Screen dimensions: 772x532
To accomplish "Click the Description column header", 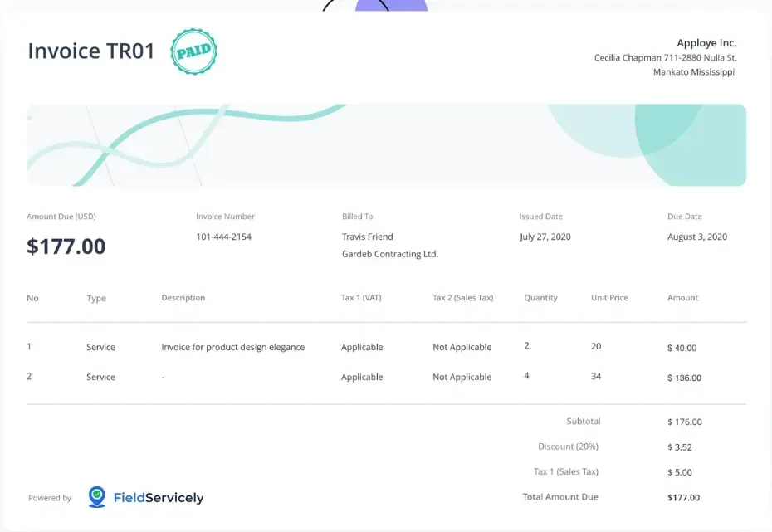I will click(183, 298).
